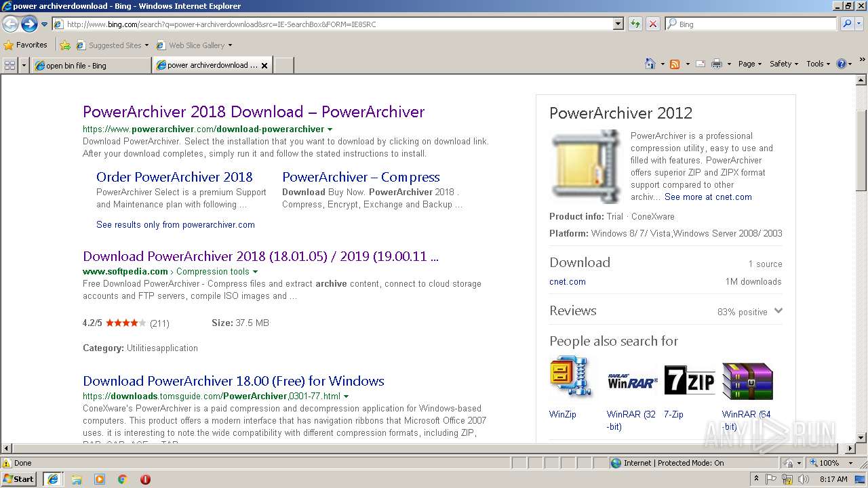Open 'PowerArchiver 2018 Download – PowerArchiver' result
The height and width of the screenshot is (488, 868).
[x=254, y=112]
